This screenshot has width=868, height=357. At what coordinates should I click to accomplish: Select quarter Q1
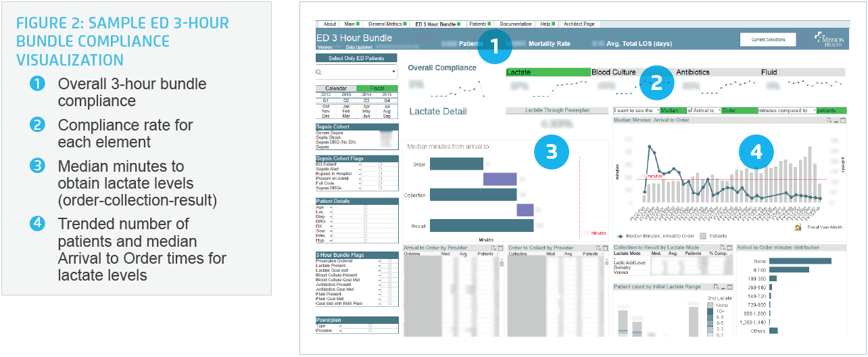326,99
